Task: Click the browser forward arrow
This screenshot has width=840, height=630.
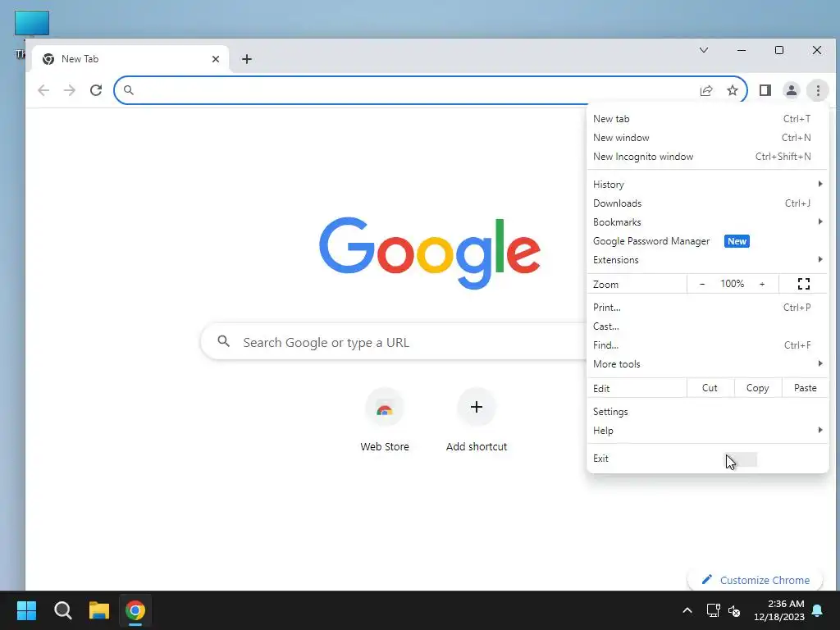Action: [70, 90]
